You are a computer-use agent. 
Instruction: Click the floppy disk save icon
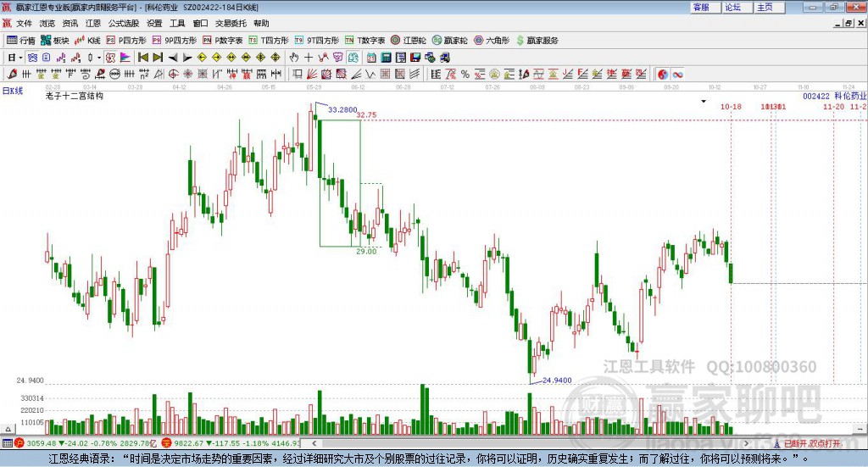click(415, 58)
